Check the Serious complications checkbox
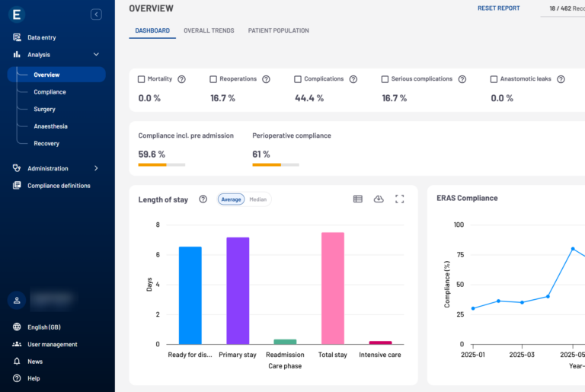Image resolution: width=585 pixels, height=392 pixels. [385, 79]
